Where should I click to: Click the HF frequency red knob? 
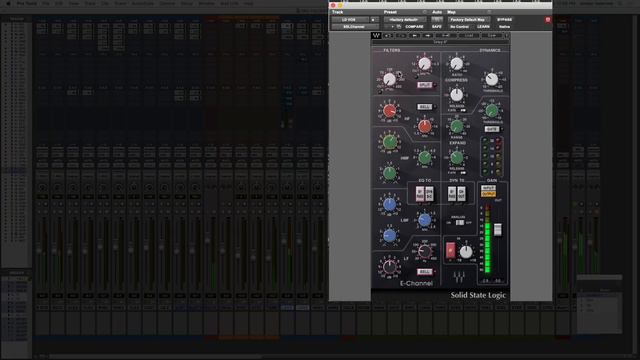[424, 126]
